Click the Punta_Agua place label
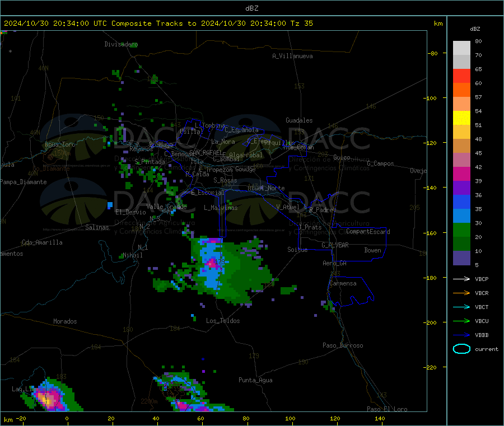 pyautogui.click(x=255, y=380)
